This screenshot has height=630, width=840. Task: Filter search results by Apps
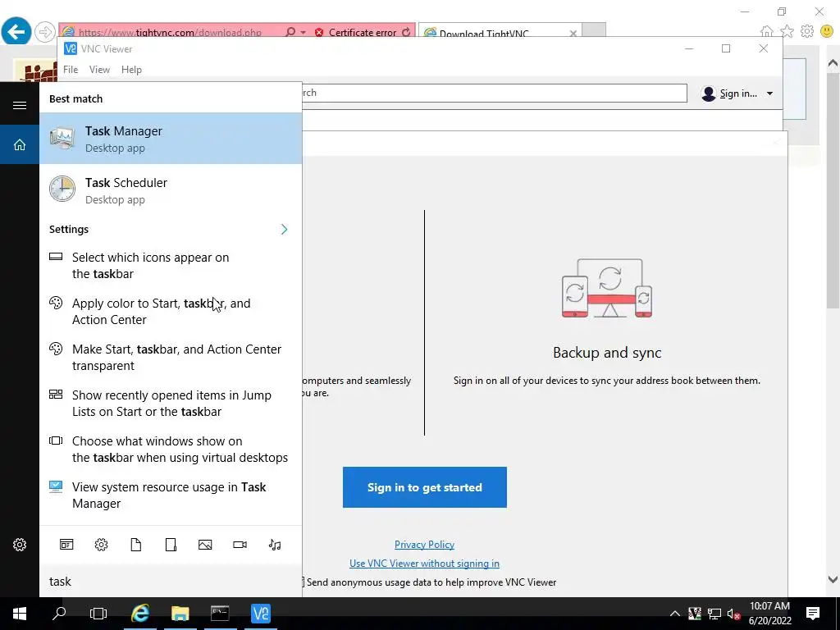[x=66, y=545]
